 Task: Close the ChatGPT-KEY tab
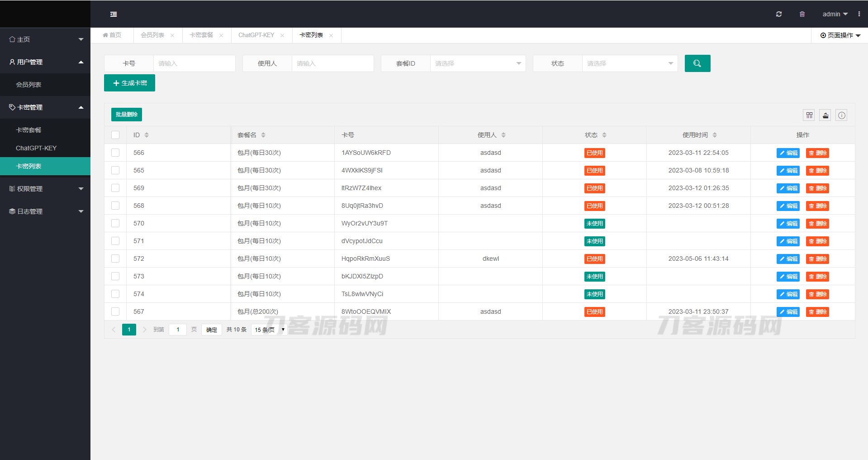click(x=282, y=35)
